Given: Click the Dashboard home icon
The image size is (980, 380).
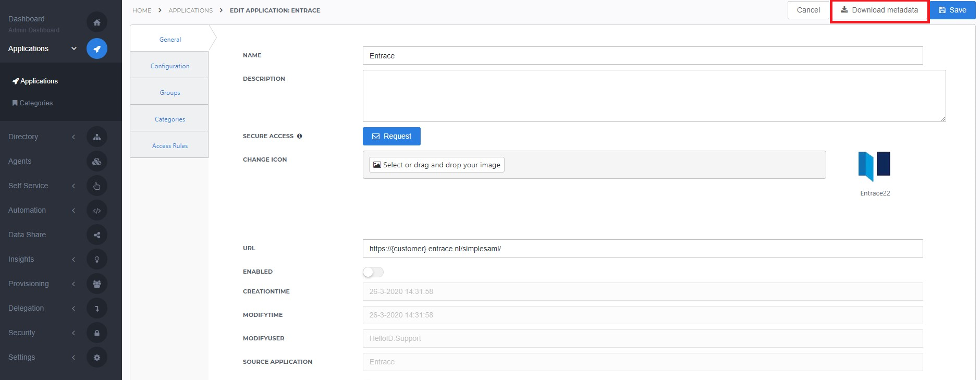Looking at the screenshot, I should [x=97, y=22].
